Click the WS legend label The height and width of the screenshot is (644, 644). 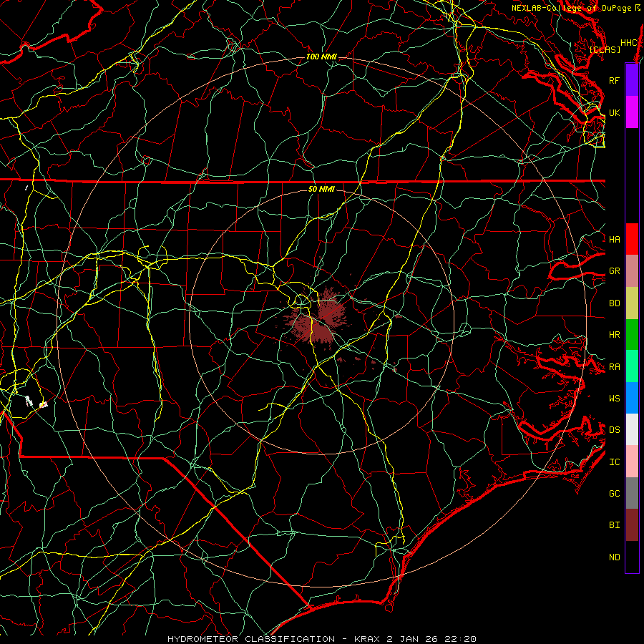click(x=614, y=398)
